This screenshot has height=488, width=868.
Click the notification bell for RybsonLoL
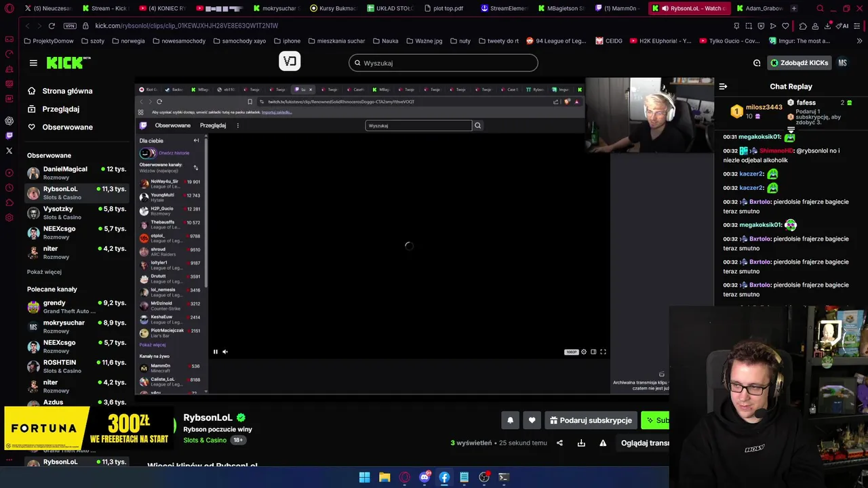[x=510, y=420]
